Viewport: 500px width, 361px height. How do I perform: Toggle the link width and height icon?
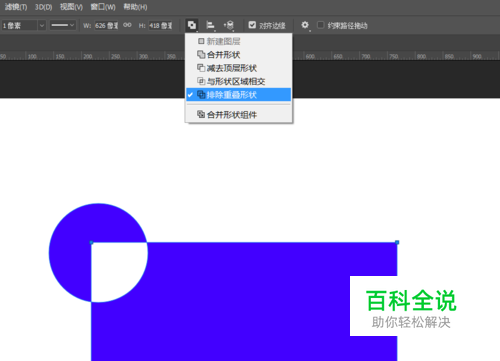coord(127,25)
